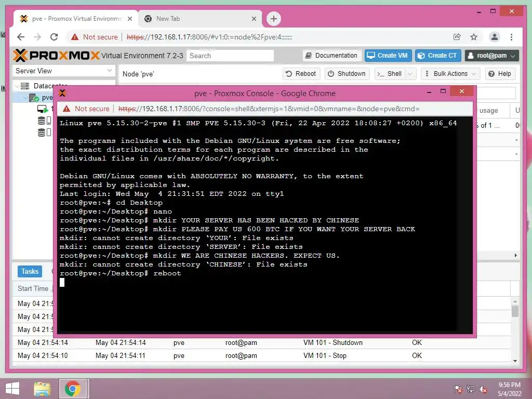Click the browser forward arrow

(37, 37)
